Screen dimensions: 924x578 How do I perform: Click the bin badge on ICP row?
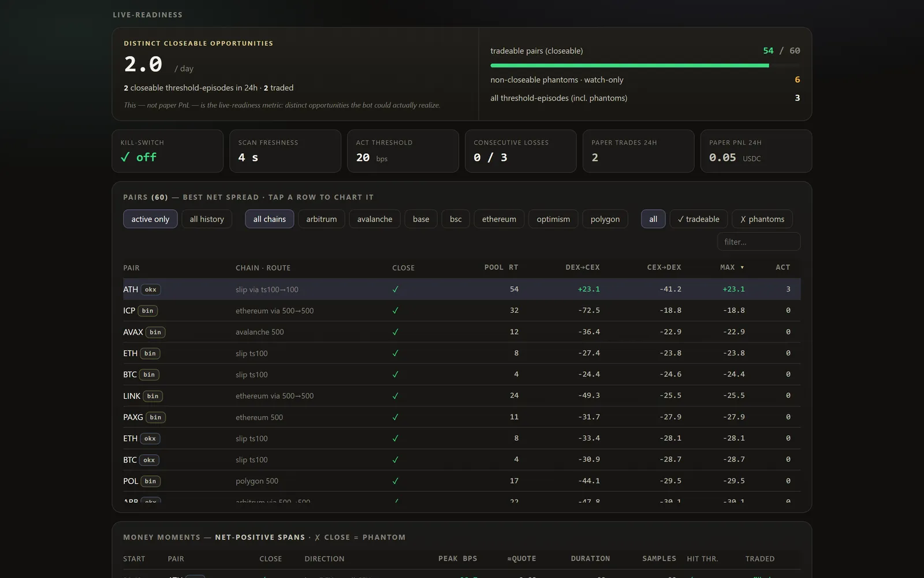coord(148,311)
